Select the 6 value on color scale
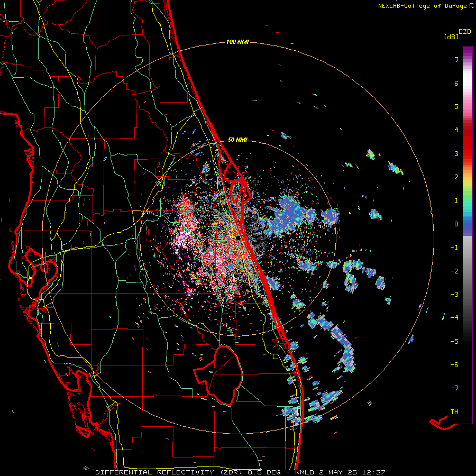Screen dimensions: 476x476 point(456,83)
